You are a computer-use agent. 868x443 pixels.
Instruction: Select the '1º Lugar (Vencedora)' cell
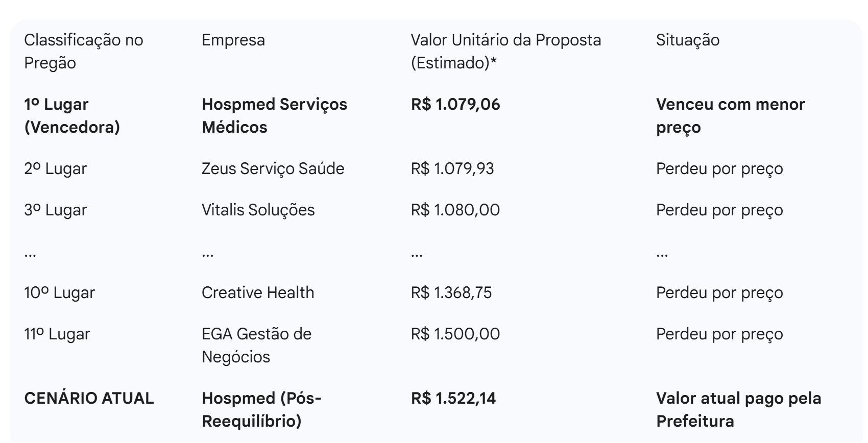pos(72,115)
